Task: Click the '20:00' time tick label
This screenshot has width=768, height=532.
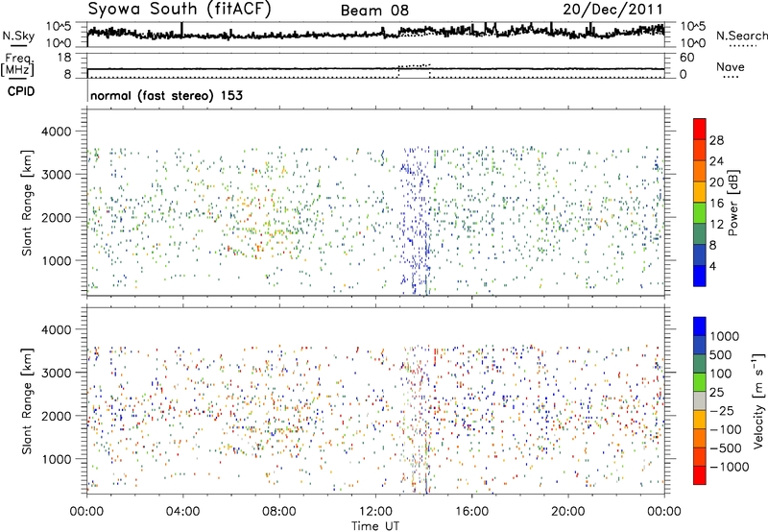Action: pyautogui.click(x=568, y=512)
